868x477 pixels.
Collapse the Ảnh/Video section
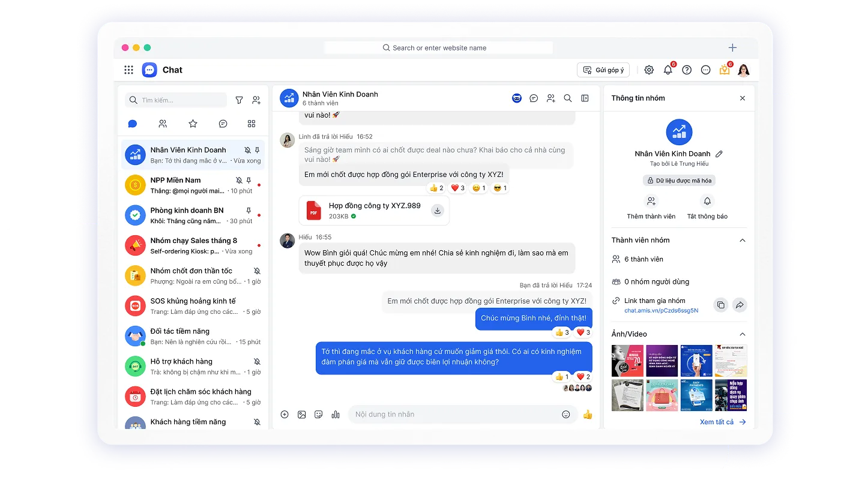pos(743,334)
